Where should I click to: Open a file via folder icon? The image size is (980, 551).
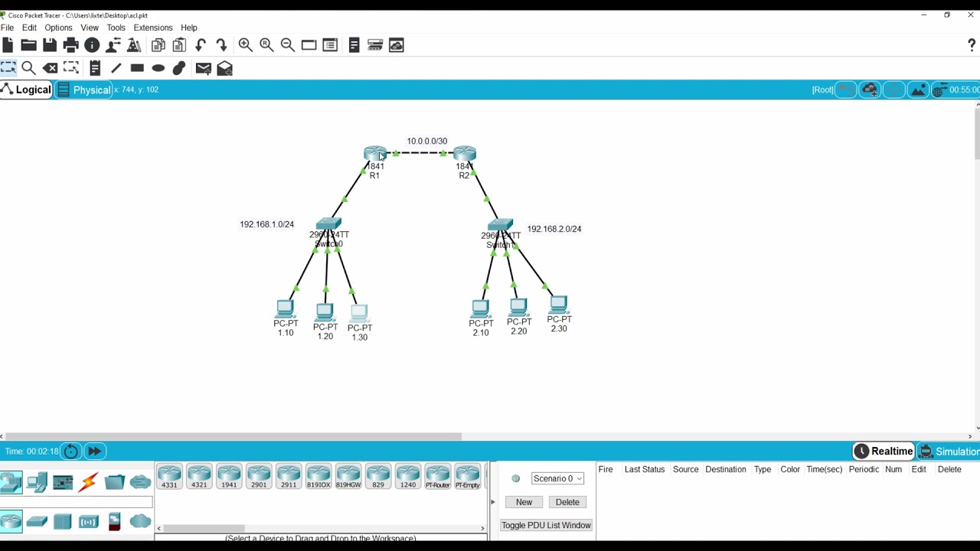click(28, 45)
